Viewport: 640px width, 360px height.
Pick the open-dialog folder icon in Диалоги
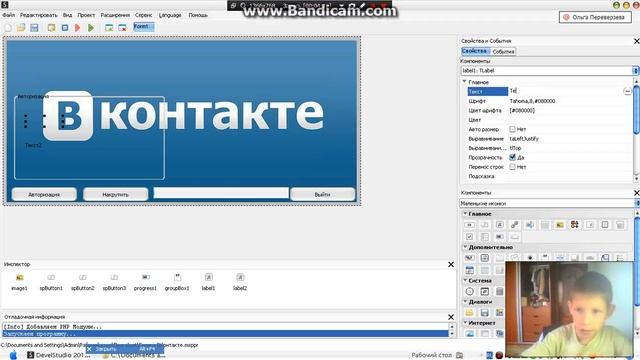click(469, 313)
